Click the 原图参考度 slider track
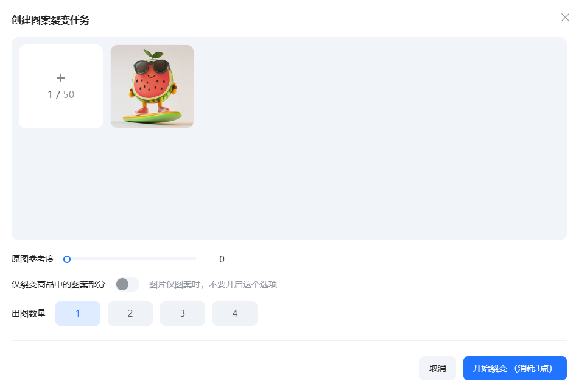Viewport: 579px width, 392px height. point(131,259)
